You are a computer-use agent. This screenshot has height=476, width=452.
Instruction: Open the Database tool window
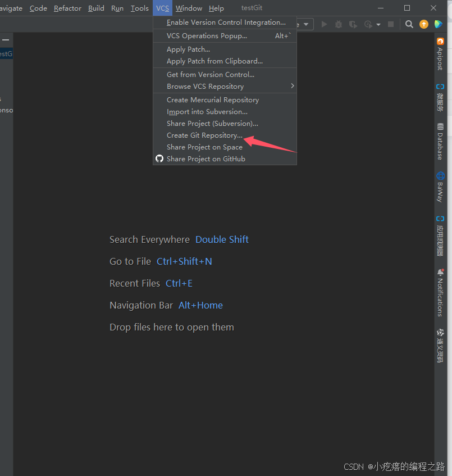click(x=440, y=142)
